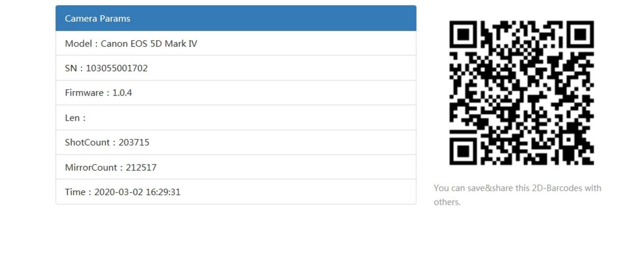Click the Firmware label
Screen dimensions: 644x253
coord(84,93)
